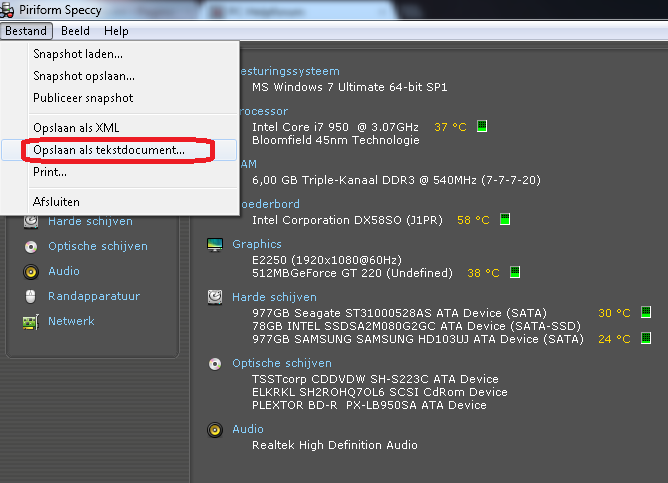Viewport: 668px width, 483px height.
Task: Click E2250 (1920x1080@60Hz) monitor line
Action: (x=327, y=260)
